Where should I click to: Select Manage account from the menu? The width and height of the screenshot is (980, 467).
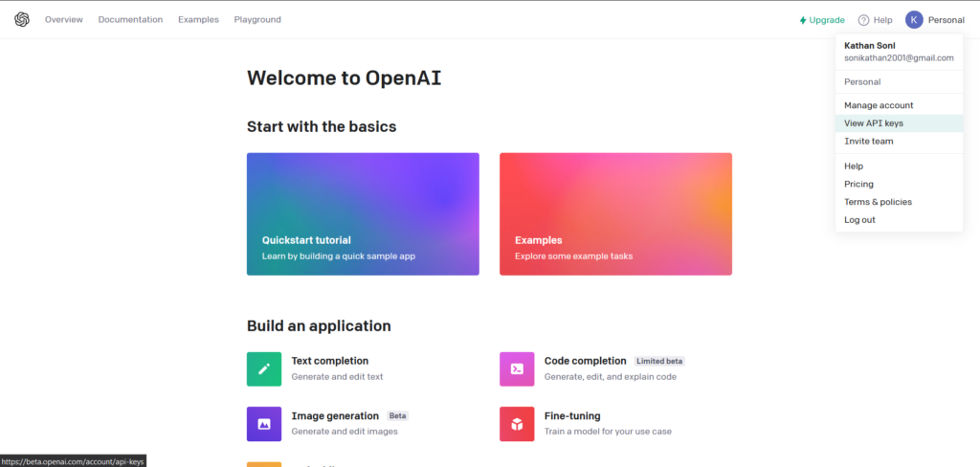899,105
